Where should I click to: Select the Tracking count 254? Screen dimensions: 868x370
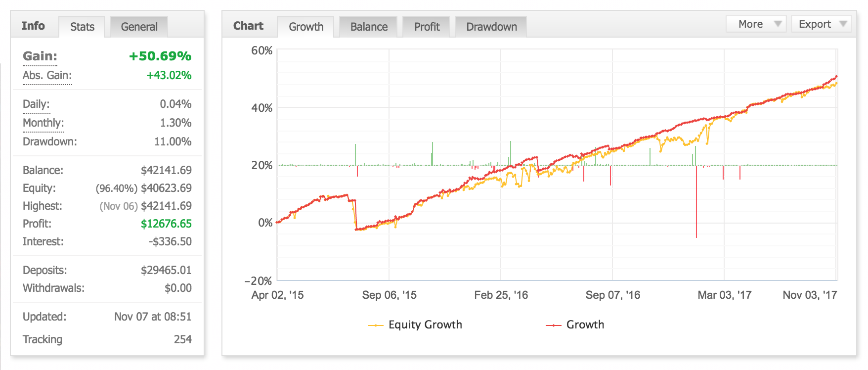click(x=182, y=340)
